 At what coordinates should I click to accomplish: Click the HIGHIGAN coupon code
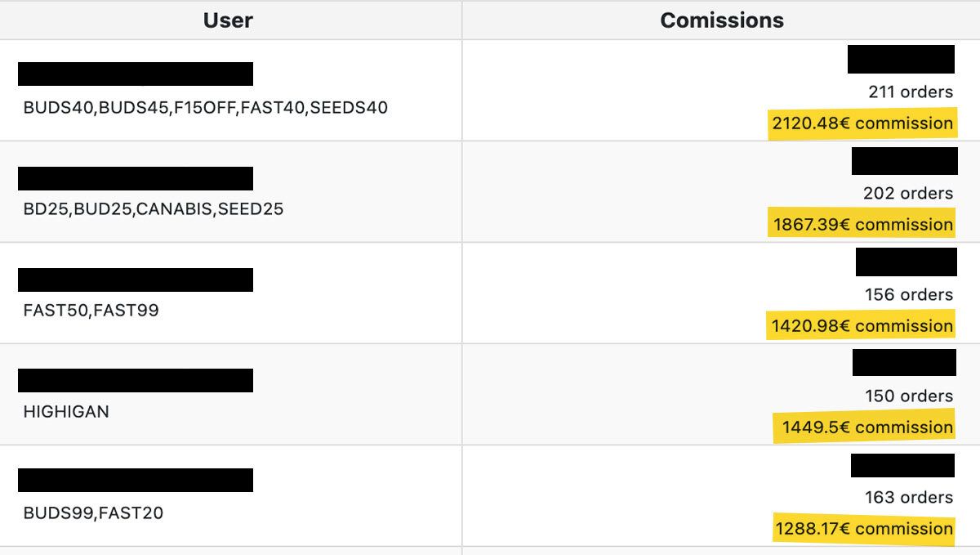pyautogui.click(x=66, y=411)
